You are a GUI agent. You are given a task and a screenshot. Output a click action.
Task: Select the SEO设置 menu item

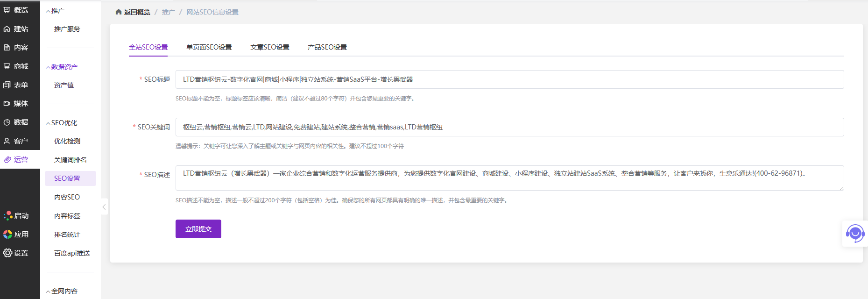pos(71,178)
